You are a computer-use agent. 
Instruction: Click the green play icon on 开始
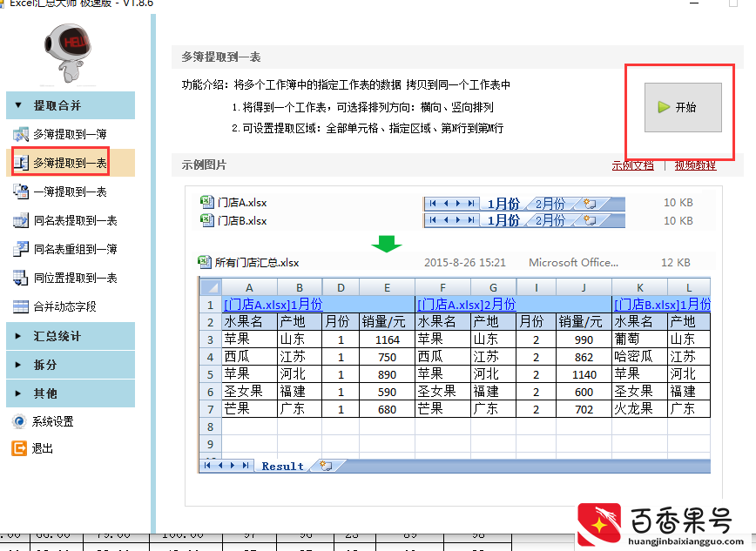[664, 107]
